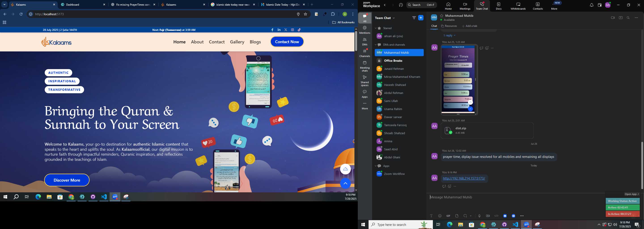
Task: Click the Open App button
Action: click(632, 194)
